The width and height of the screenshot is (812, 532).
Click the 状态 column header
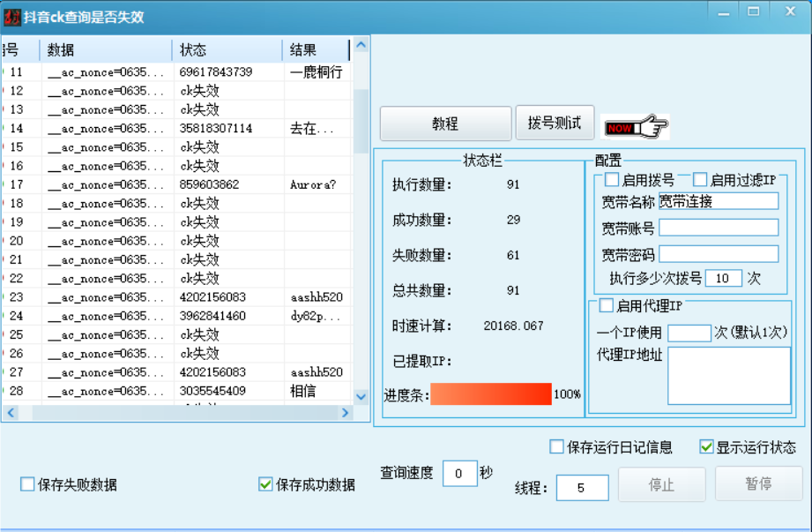point(226,50)
